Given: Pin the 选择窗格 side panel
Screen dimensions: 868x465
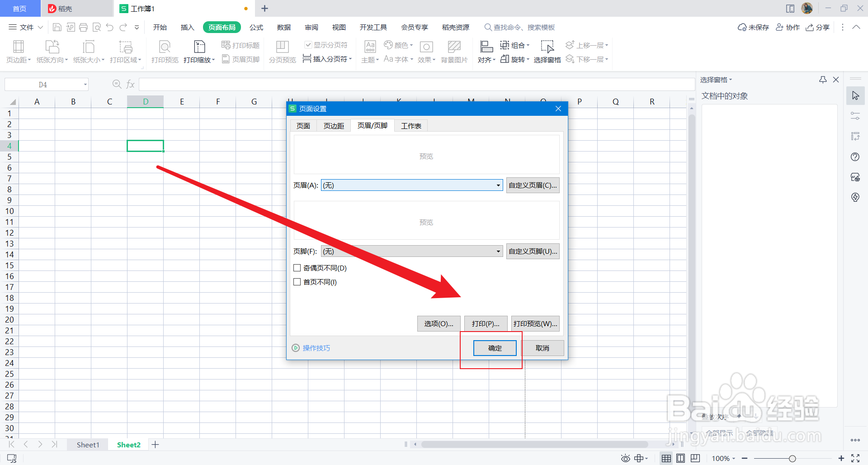Looking at the screenshot, I should click(x=823, y=80).
